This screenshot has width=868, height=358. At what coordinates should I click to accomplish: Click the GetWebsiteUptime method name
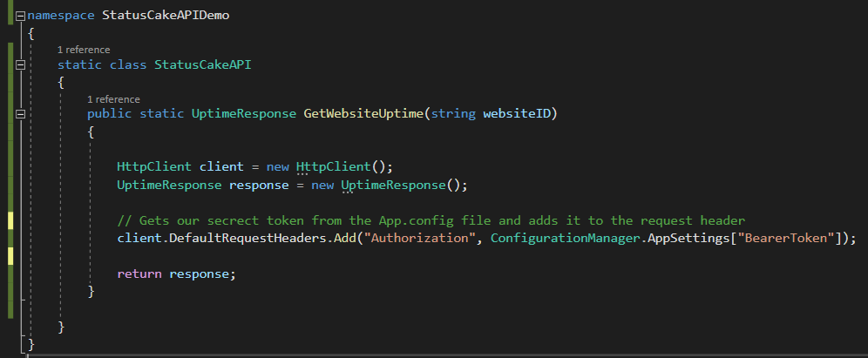pos(363,114)
